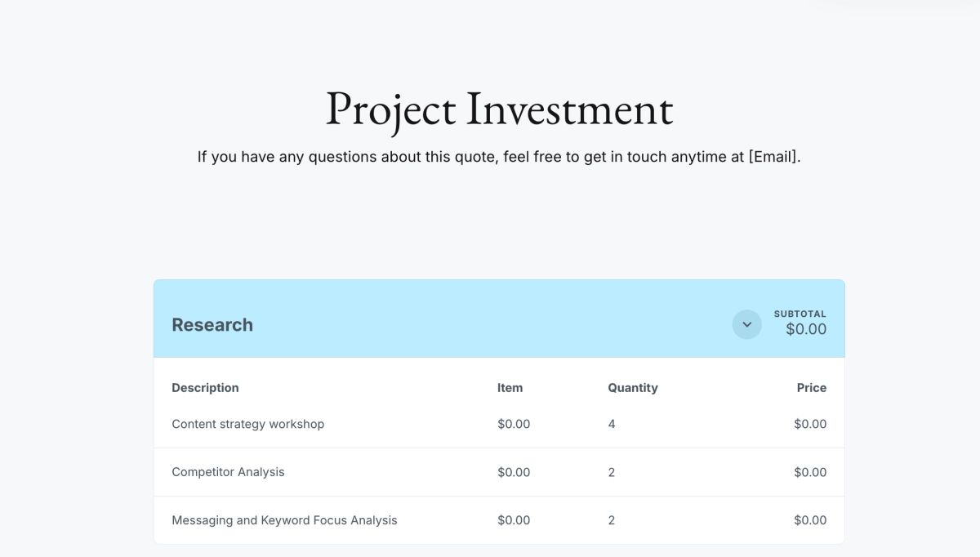Click the Price column header
Screen dimensions: 980x557
[x=811, y=387]
